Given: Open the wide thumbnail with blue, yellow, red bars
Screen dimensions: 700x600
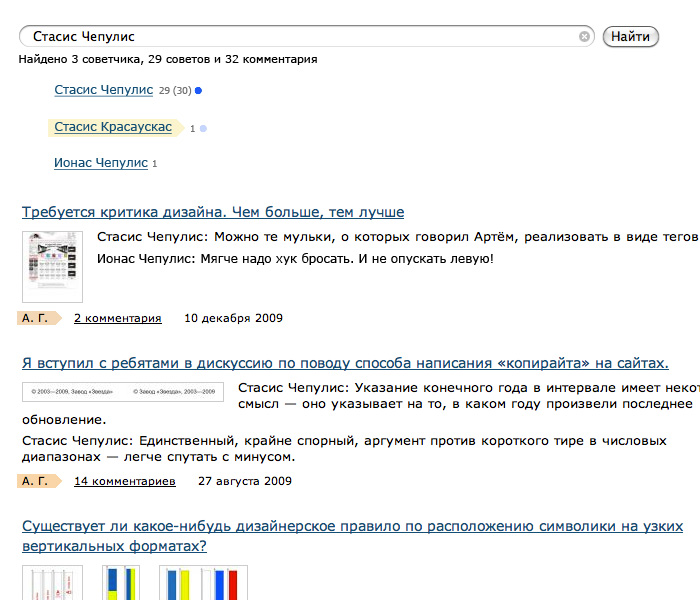Looking at the screenshot, I should click(204, 583).
